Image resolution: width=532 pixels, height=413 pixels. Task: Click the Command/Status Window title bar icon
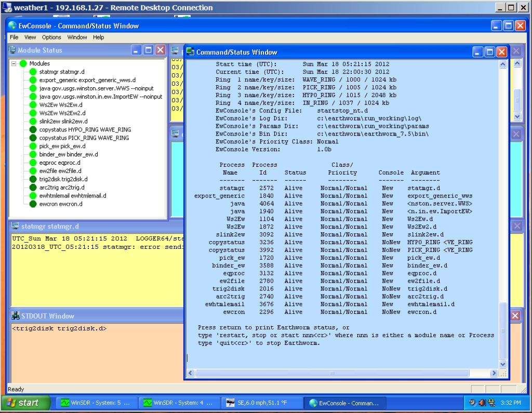(190, 52)
